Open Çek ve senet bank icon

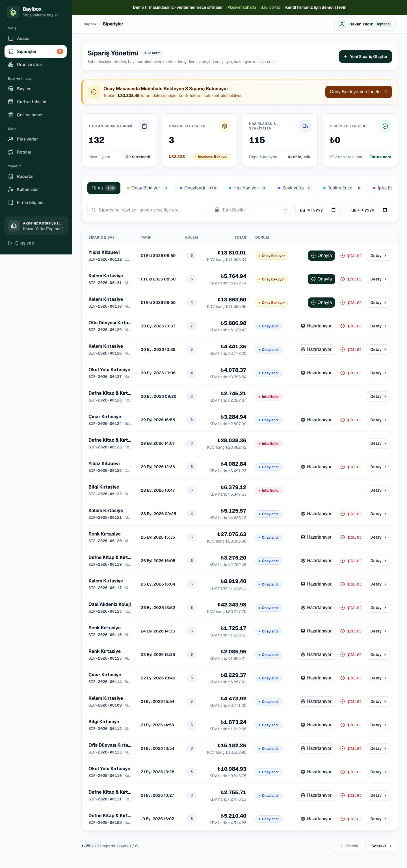pyautogui.click(x=11, y=115)
